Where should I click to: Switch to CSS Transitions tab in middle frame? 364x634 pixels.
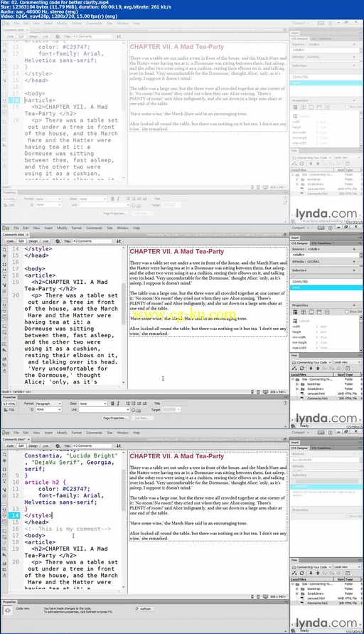point(321,243)
